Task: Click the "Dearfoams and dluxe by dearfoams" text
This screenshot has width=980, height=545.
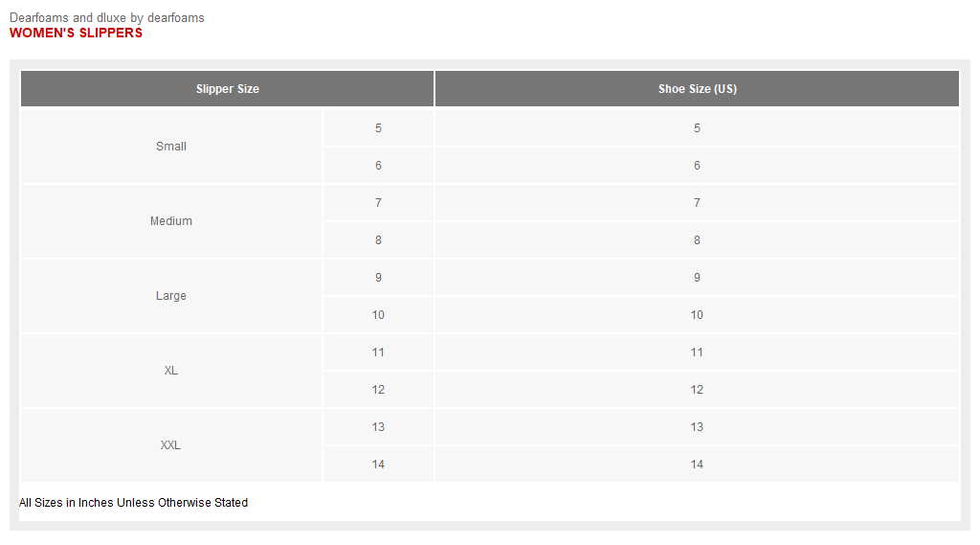Action: tap(107, 17)
